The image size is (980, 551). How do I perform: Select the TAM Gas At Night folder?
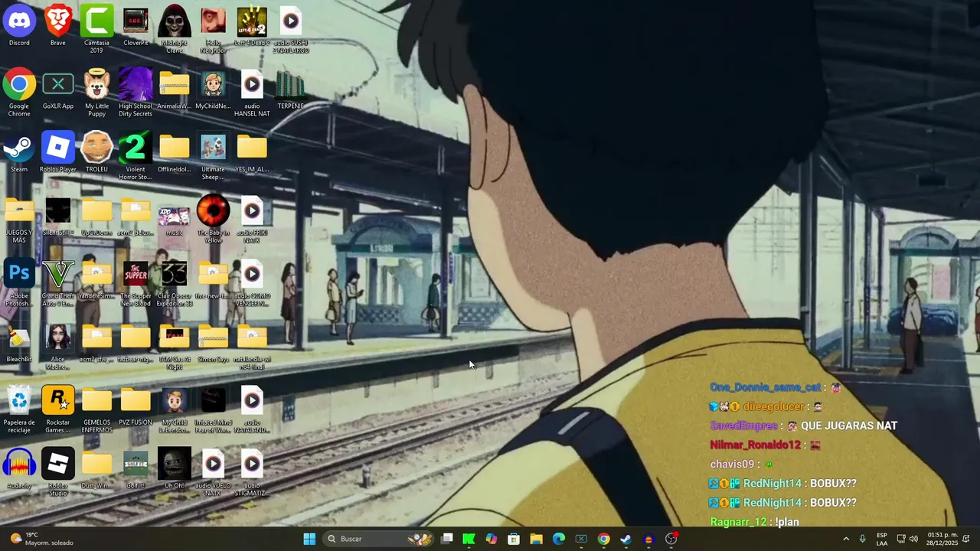click(x=175, y=346)
